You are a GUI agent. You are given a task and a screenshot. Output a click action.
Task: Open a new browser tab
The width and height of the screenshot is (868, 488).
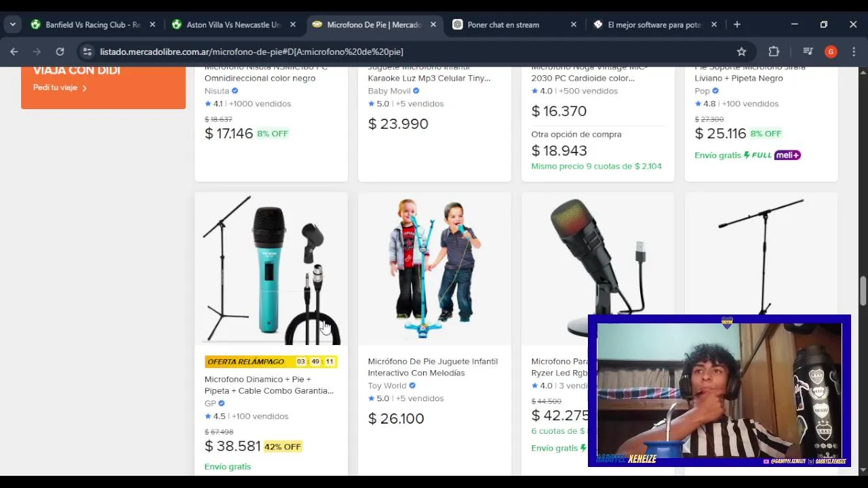point(736,24)
